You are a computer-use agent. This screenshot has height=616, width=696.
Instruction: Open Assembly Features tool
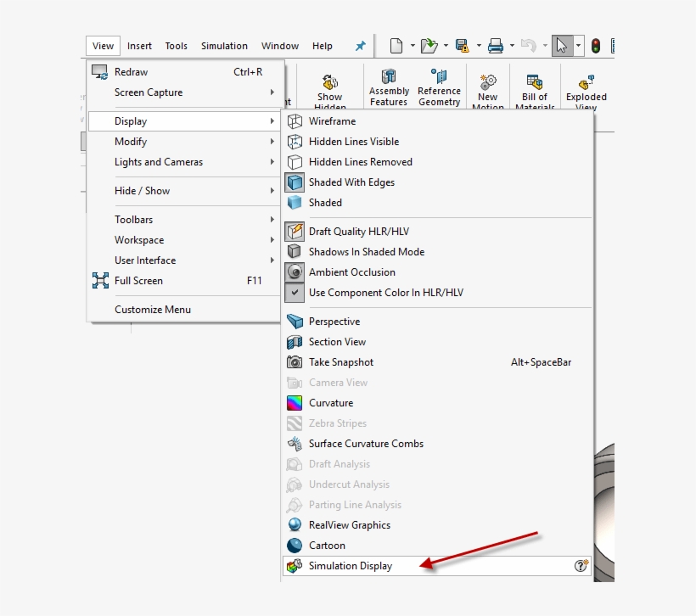(389, 88)
